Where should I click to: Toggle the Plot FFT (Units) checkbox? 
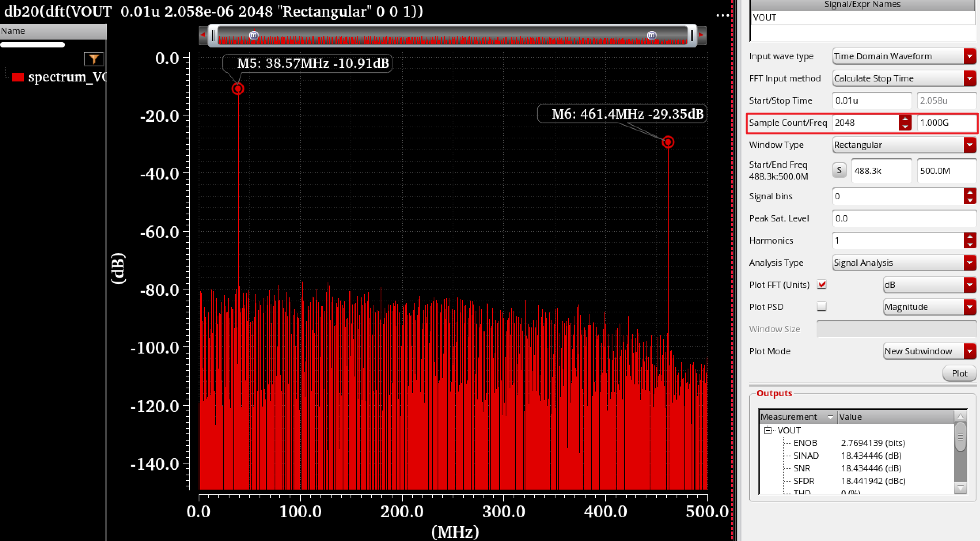[822, 284]
